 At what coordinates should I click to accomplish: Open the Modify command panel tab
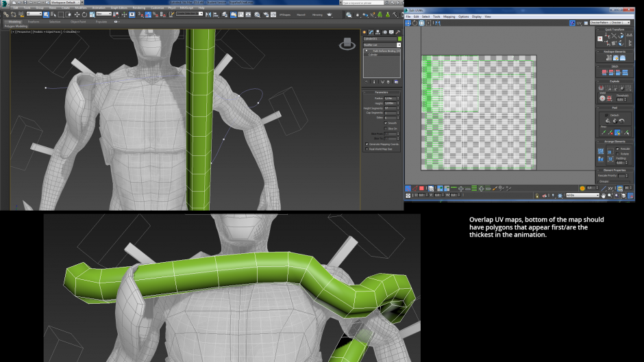click(371, 32)
